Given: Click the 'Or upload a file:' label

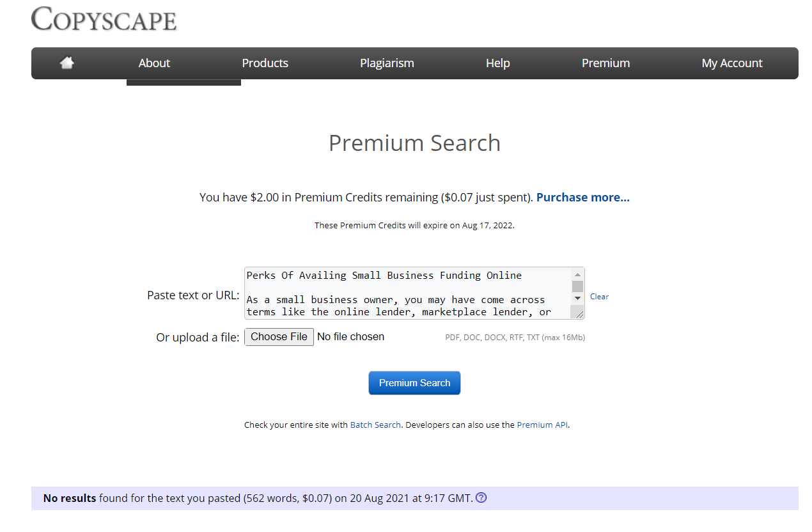Looking at the screenshot, I should pos(198,338).
